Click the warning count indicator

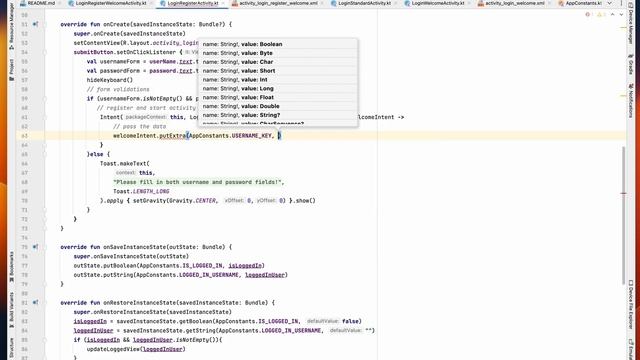tap(601, 14)
